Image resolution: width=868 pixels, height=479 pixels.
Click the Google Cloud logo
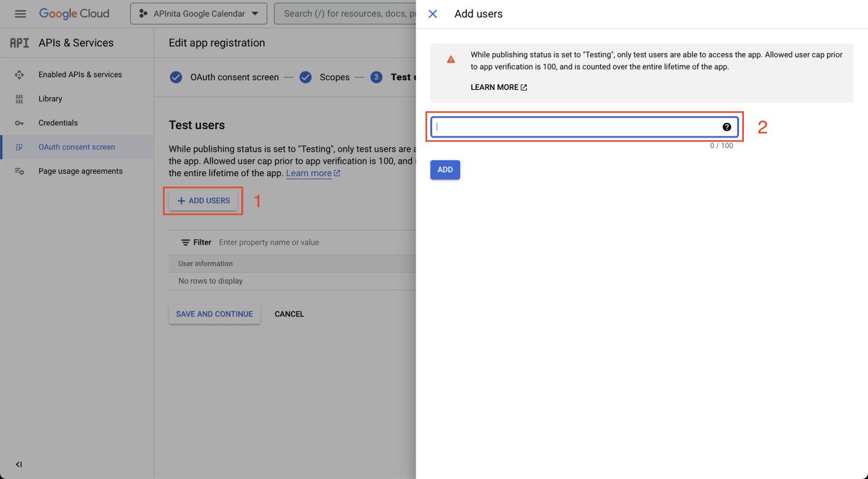pyautogui.click(x=73, y=13)
